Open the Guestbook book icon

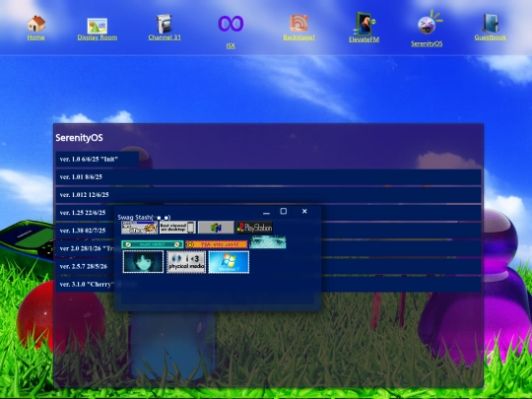tap(491, 24)
